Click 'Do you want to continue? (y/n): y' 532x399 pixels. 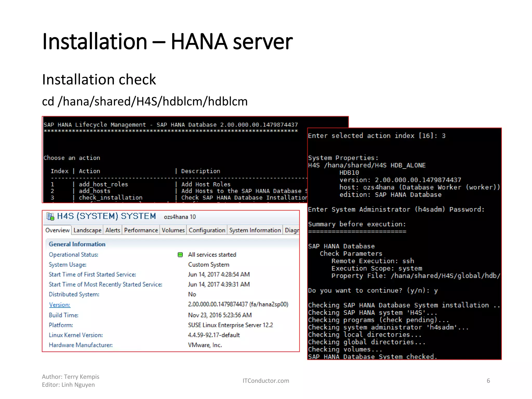click(x=373, y=290)
